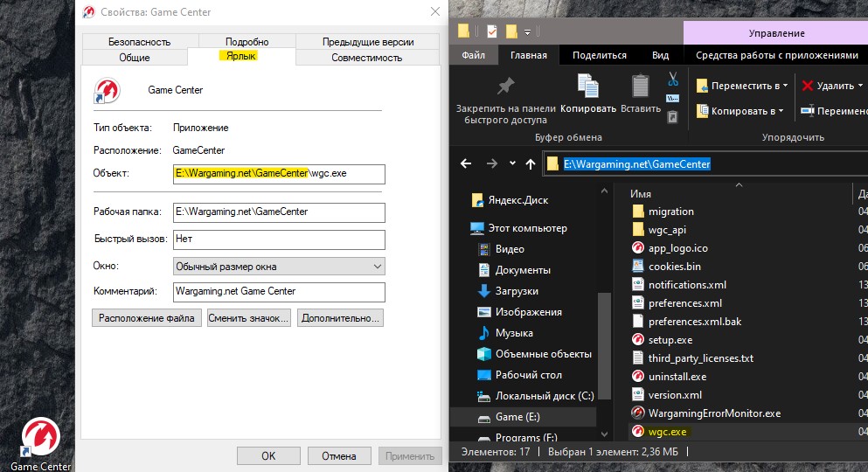868x472 pixels.
Task: Open the Поделиться ribbon tab
Action: pos(600,55)
